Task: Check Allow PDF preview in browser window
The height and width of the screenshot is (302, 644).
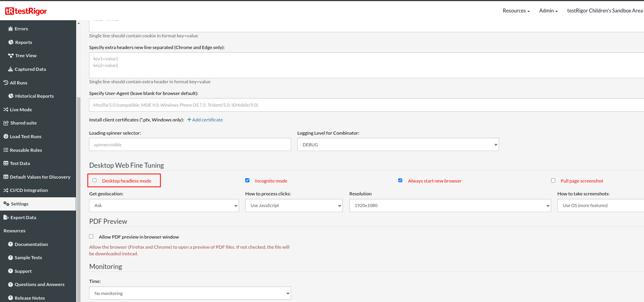Action: (91, 237)
